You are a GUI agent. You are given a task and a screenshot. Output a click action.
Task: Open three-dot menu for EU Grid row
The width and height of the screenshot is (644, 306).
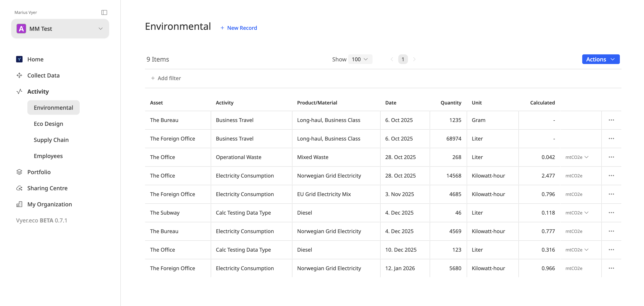click(x=611, y=194)
